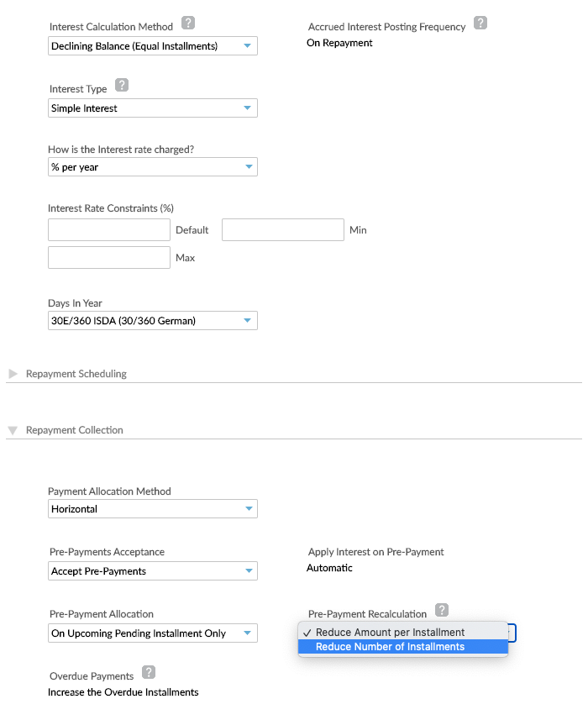Open the Pre-Payment Allocation dropdown
Screen dimensions: 588x704
[x=152, y=633]
